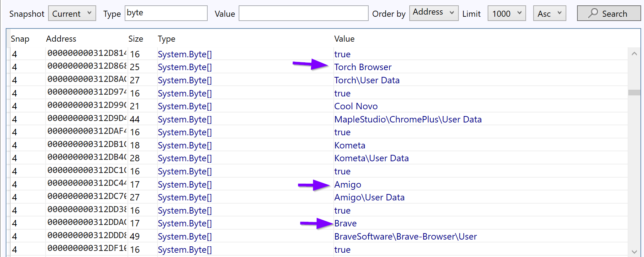Viewport: 644px width, 257px height.
Task: Click System.Byte[] type in Amigo row
Action: pyautogui.click(x=185, y=184)
